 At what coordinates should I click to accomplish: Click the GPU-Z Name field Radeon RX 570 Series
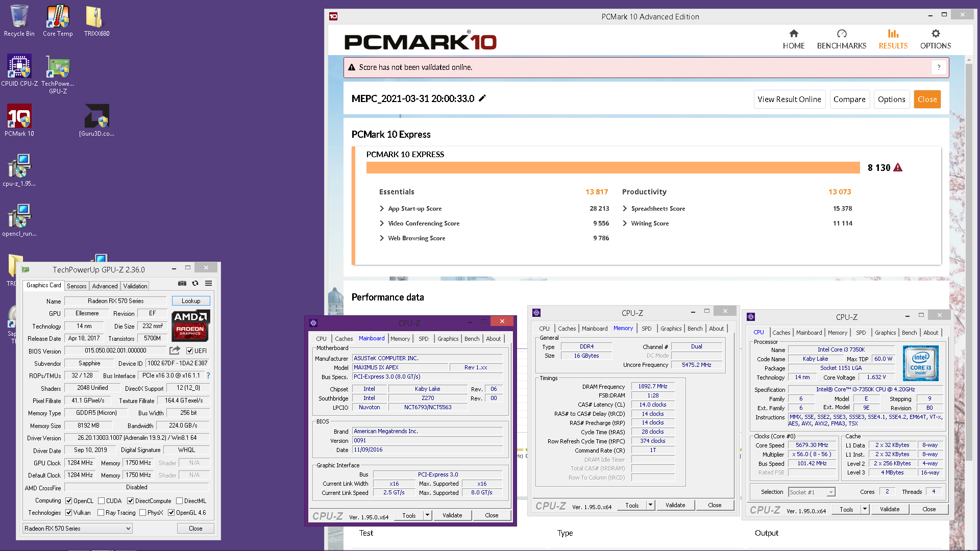click(116, 300)
